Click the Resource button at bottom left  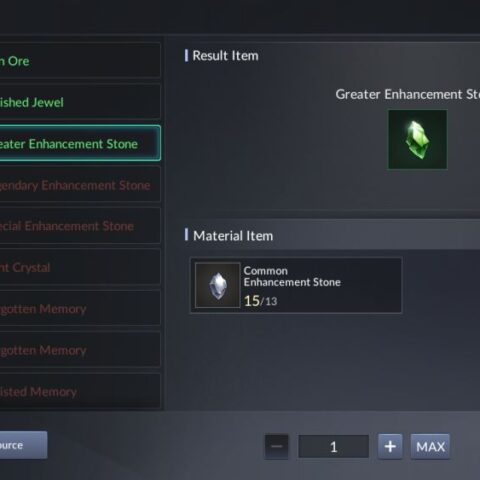(x=23, y=445)
